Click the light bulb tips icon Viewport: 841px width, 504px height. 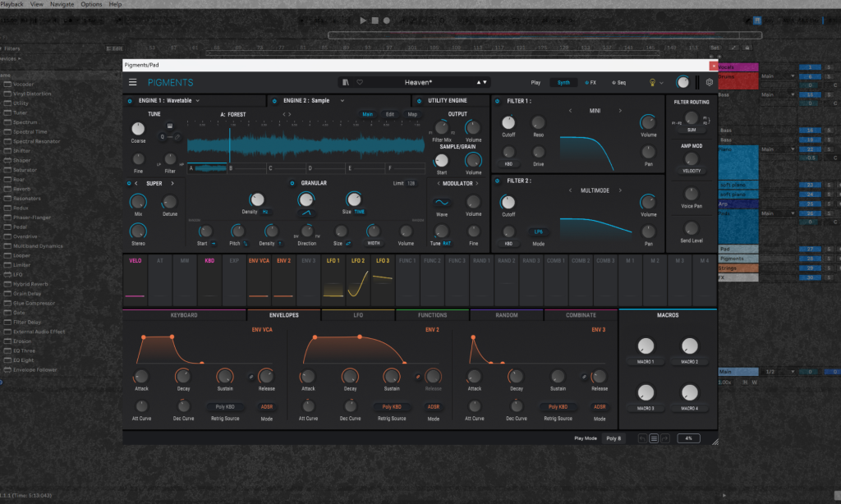(x=651, y=83)
